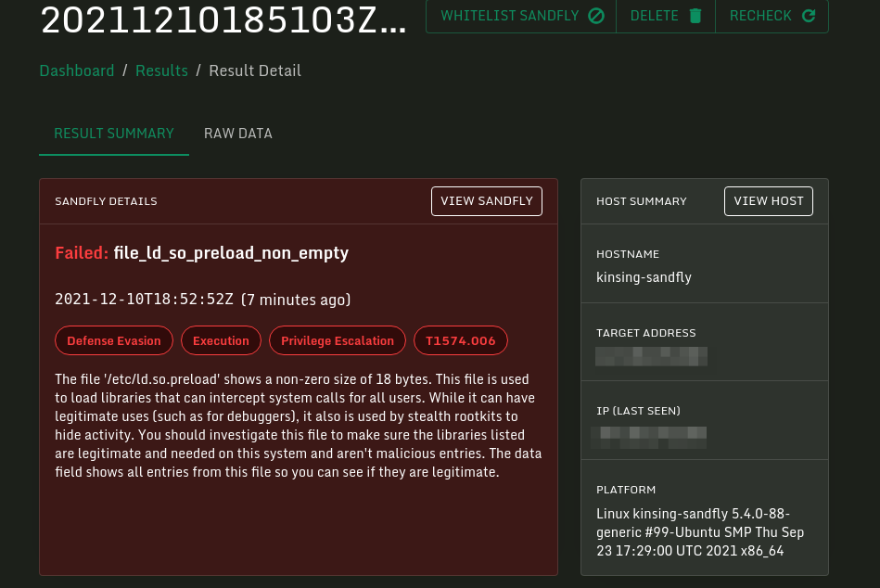Click the T1574.006 technique tag
Image resolution: width=880 pixels, height=588 pixels.
click(x=461, y=340)
